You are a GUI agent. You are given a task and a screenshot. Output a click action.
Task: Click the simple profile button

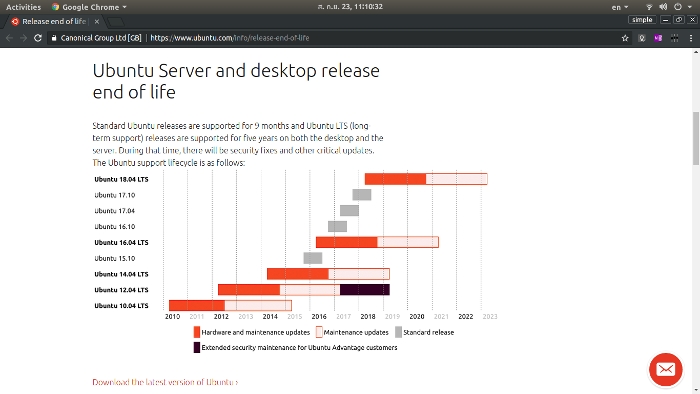click(x=642, y=20)
